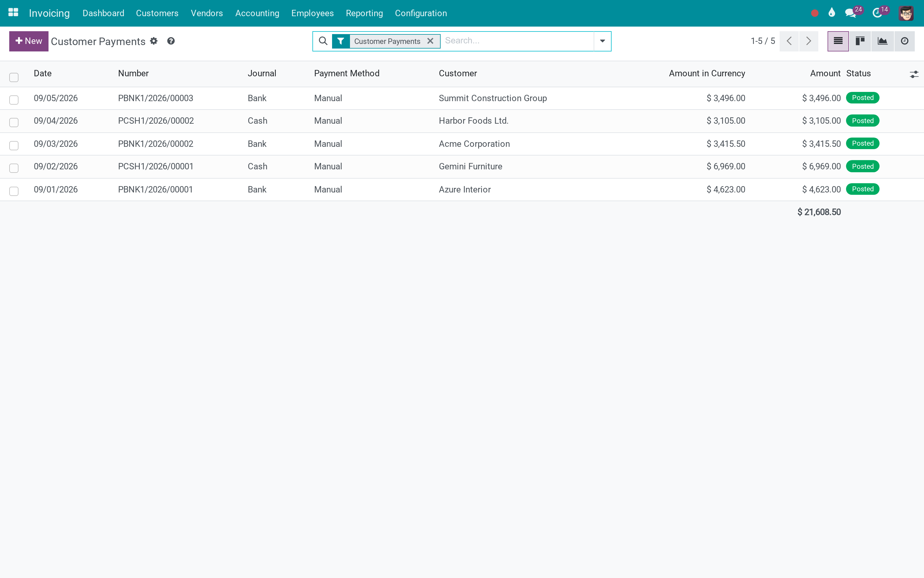The width and height of the screenshot is (924, 578).
Task: Open the Customers menu
Action: (x=157, y=13)
